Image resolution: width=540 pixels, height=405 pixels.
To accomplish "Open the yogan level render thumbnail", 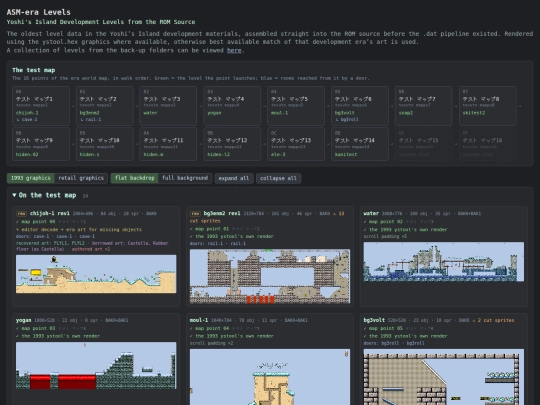I will click(96, 366).
